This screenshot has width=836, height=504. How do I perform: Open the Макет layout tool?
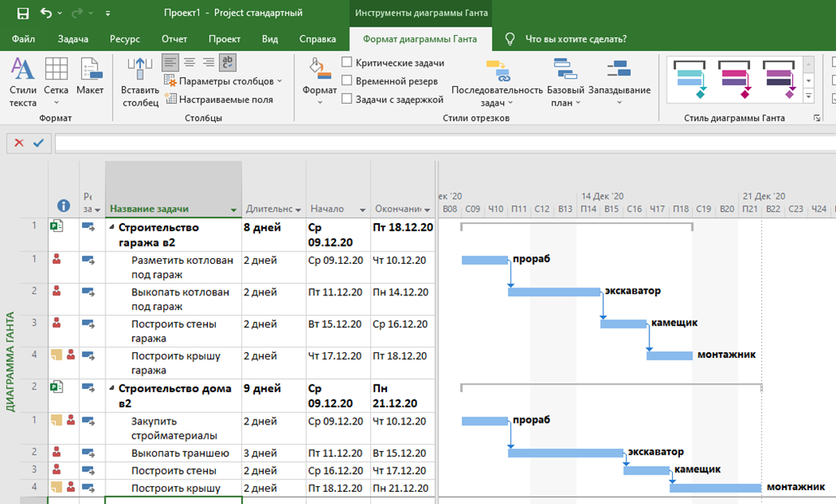point(89,76)
